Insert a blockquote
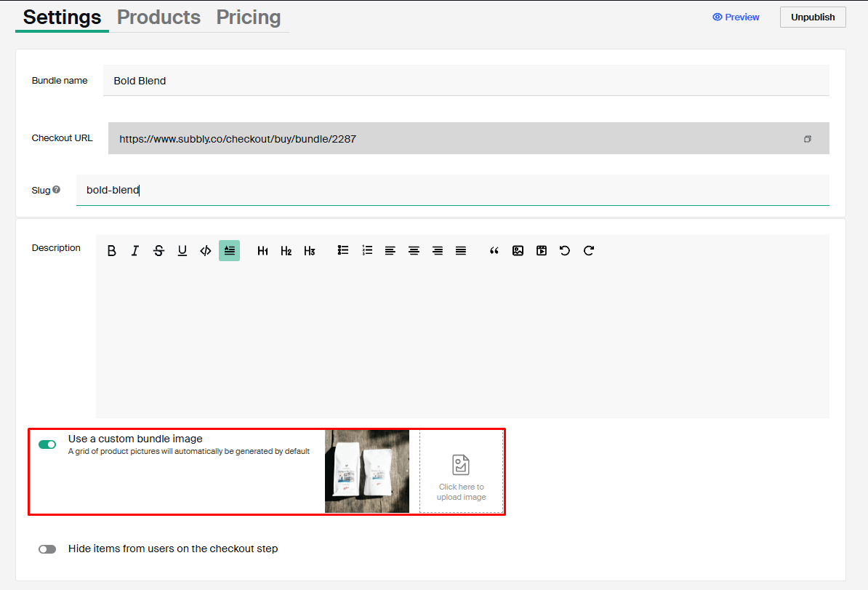The image size is (868, 590). tap(494, 251)
